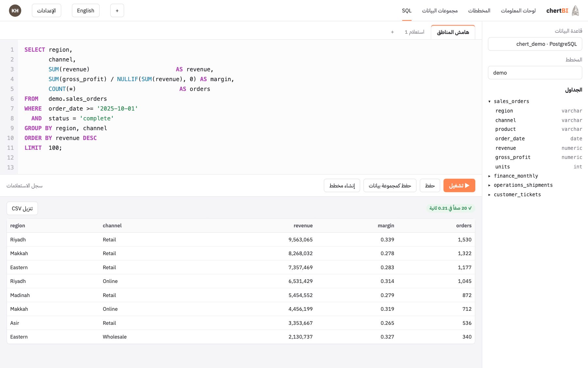The image size is (588, 368).
Task: Click the LIMIT 100 line in editor
Action: 43,148
